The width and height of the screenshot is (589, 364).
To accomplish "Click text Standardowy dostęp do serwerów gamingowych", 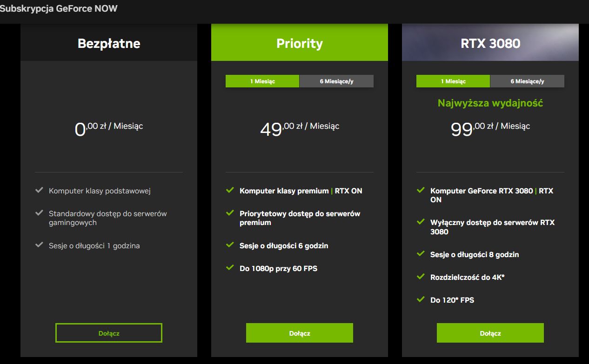I will pos(107,218).
